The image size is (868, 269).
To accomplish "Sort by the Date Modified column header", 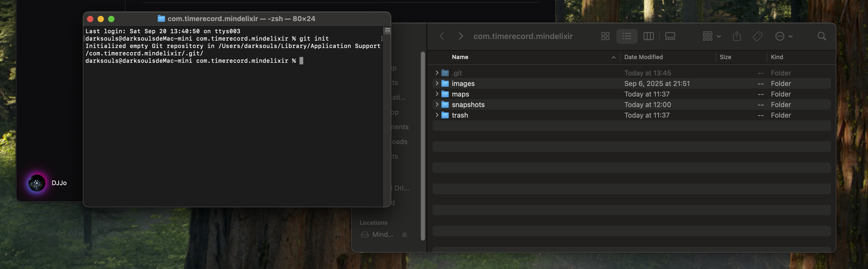I will tap(643, 57).
